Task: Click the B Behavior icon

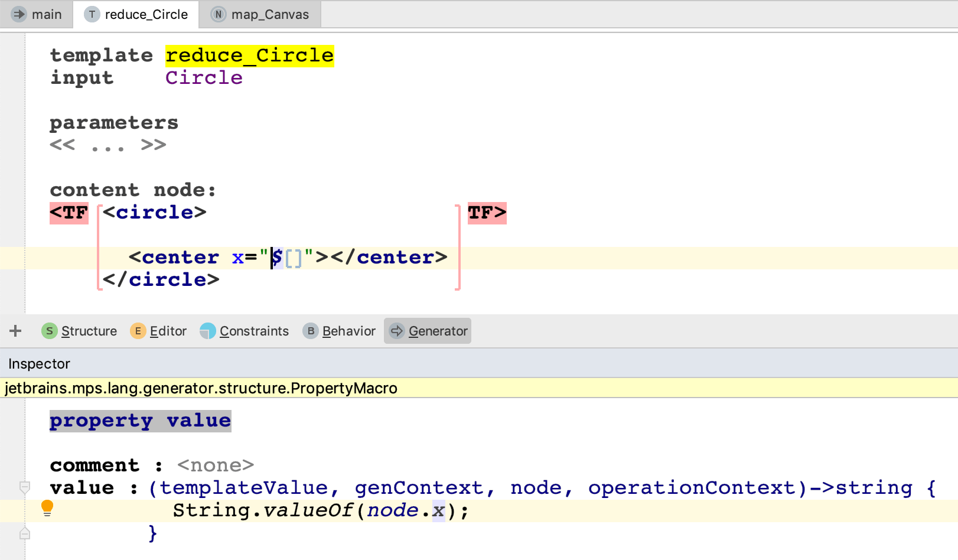Action: pyautogui.click(x=311, y=331)
